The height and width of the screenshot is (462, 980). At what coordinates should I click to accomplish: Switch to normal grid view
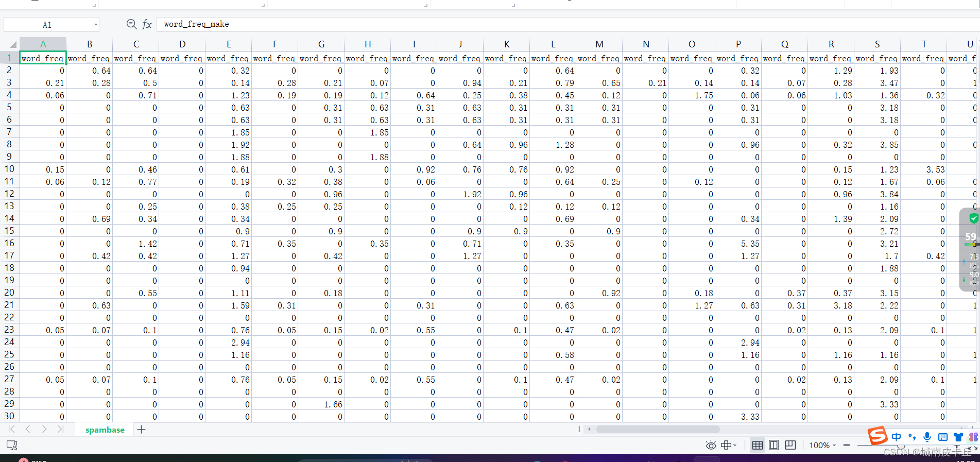click(x=757, y=445)
